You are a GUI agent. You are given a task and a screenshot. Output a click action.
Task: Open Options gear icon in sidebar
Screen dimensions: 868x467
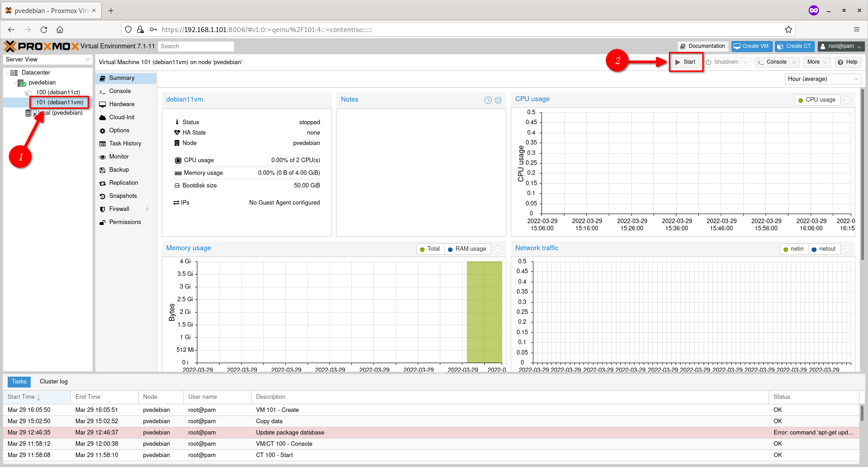103,131
